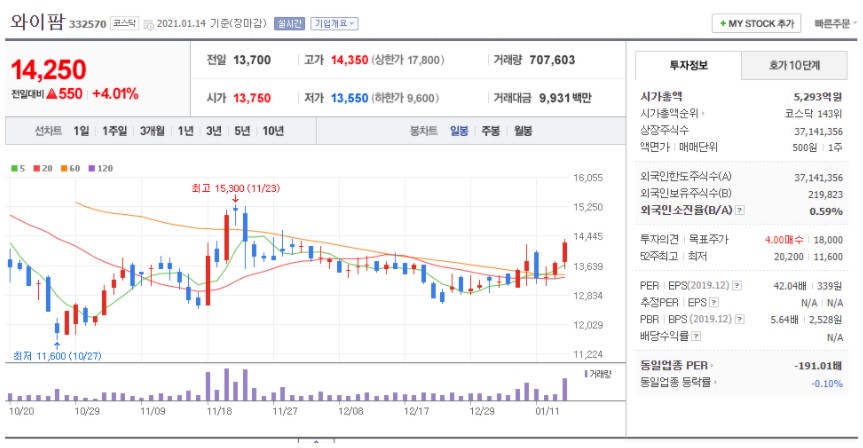863x448 pixels.
Task: Click the 저가 value 13,550
Action: 349,98
